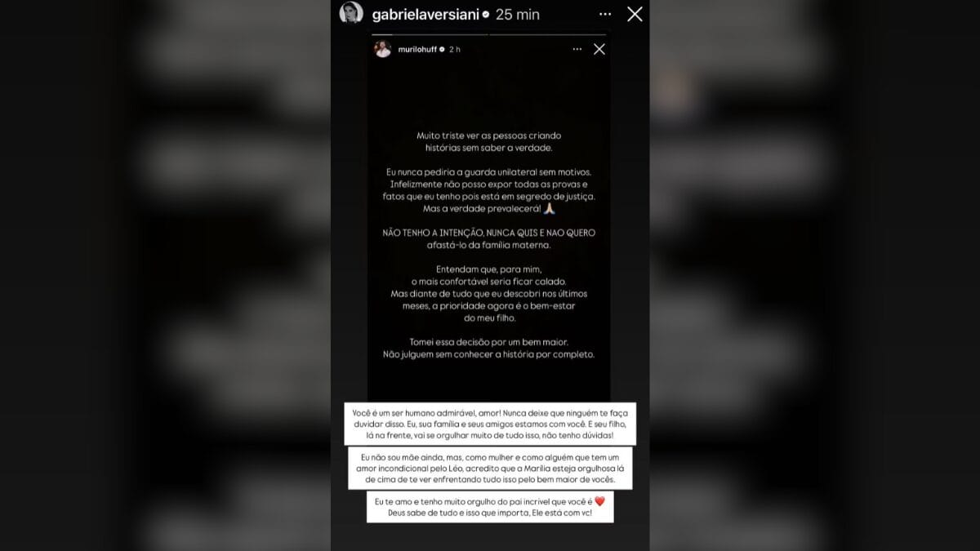Viewport: 980px width, 551px height.
Task: Open the outer story's three-dot options menu
Action: pyautogui.click(x=605, y=15)
